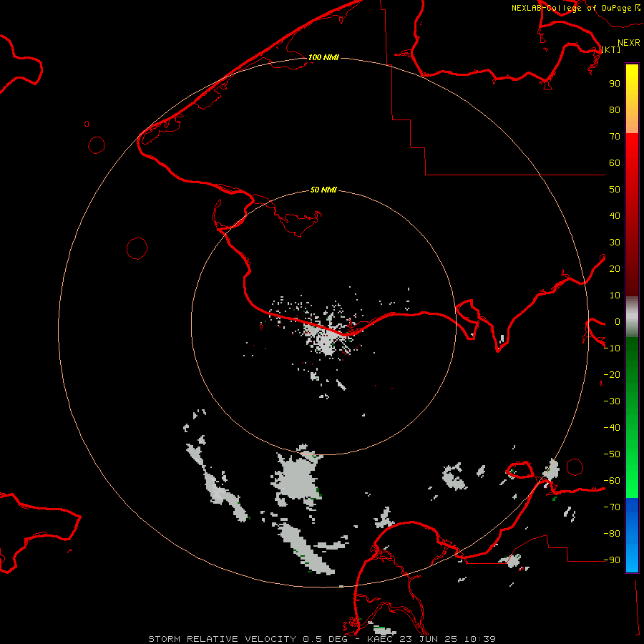Select the "20" knot scale label
Image resolution: width=644 pixels, height=644 pixels.
point(615,269)
